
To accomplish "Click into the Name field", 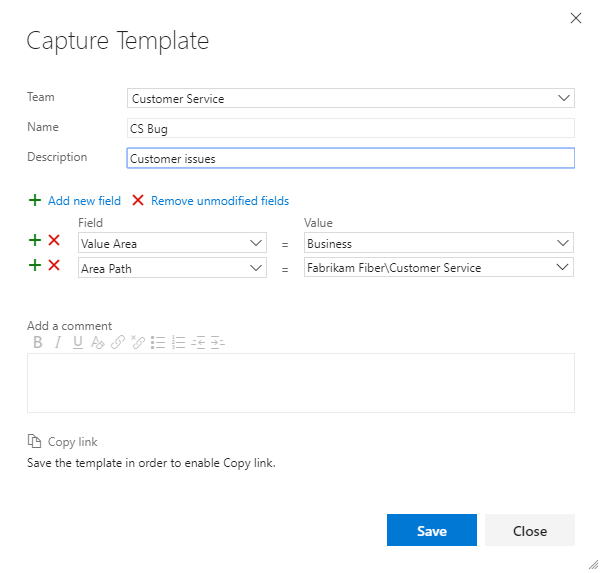I will (x=350, y=128).
